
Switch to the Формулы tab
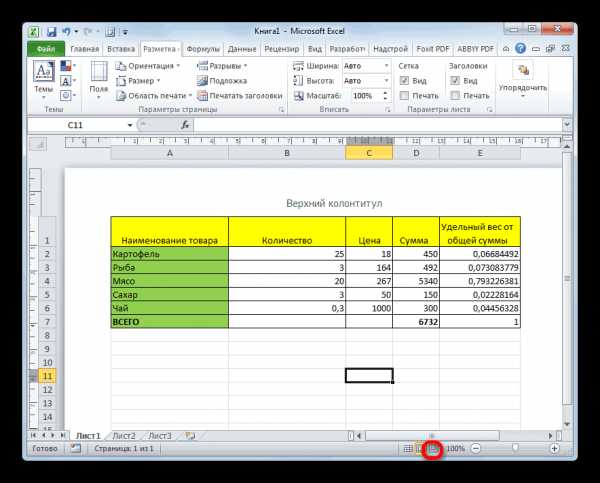[x=203, y=49]
